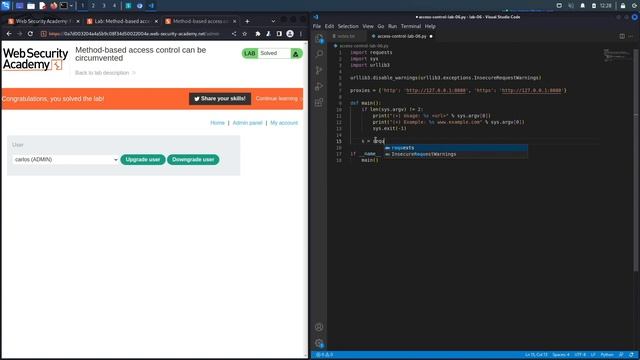This screenshot has height=360, width=640.
Task: Switch to workspace 4
Action: pyautogui.click(x=114, y=6)
